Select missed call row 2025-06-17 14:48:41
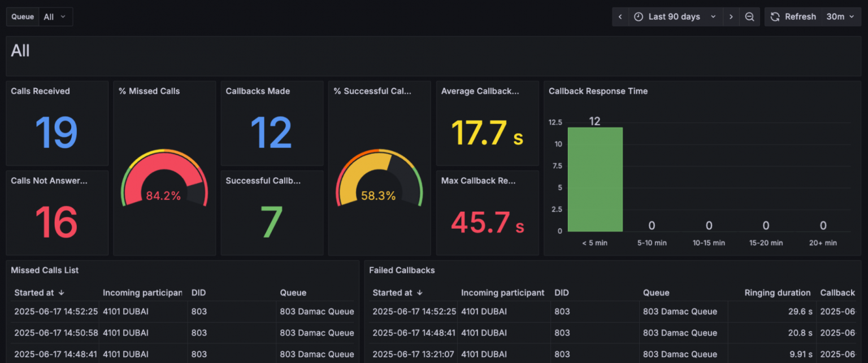The width and height of the screenshot is (868, 363). (184, 354)
